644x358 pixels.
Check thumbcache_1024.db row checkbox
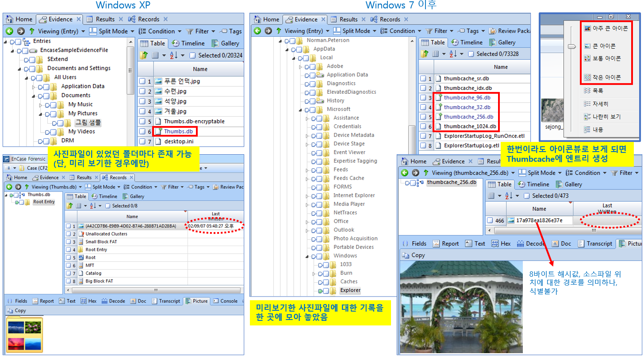pos(423,126)
